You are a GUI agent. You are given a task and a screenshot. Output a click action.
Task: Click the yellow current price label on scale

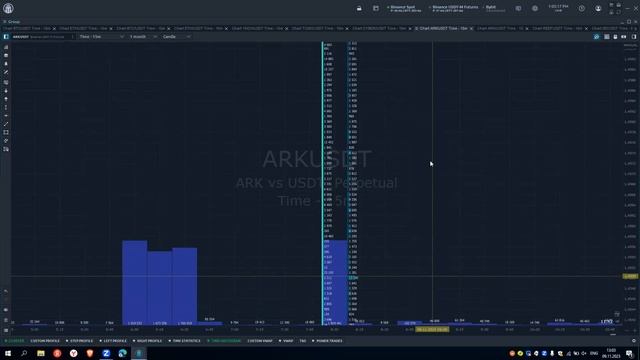point(630,277)
